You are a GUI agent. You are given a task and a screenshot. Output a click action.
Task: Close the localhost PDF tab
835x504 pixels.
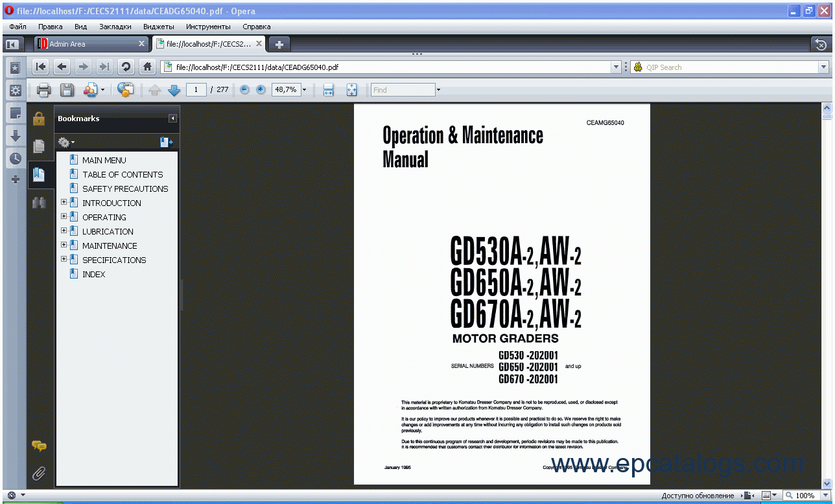259,44
